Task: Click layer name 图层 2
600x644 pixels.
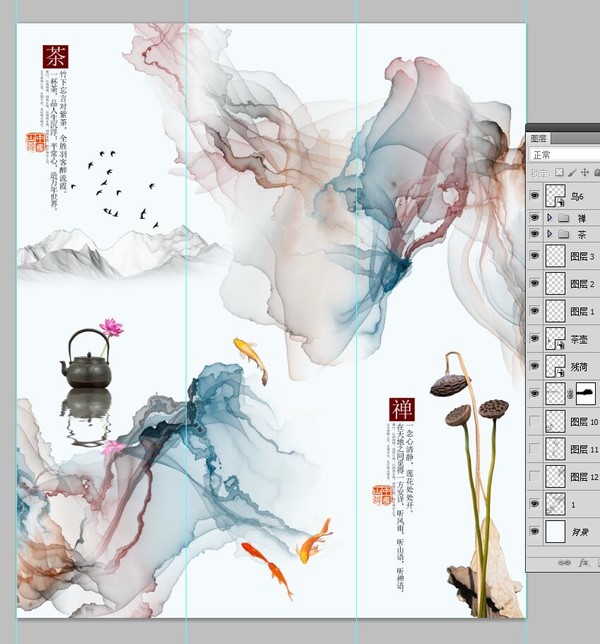Action: click(582, 284)
